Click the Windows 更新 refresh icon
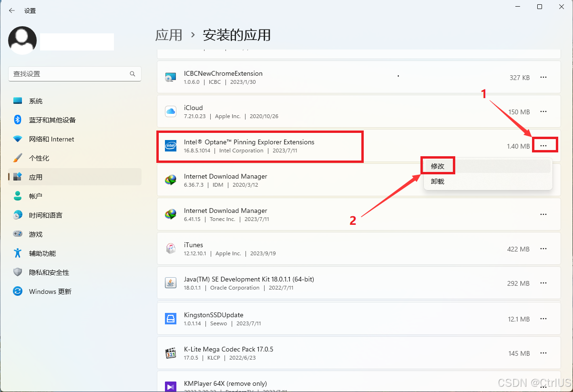 point(18,291)
